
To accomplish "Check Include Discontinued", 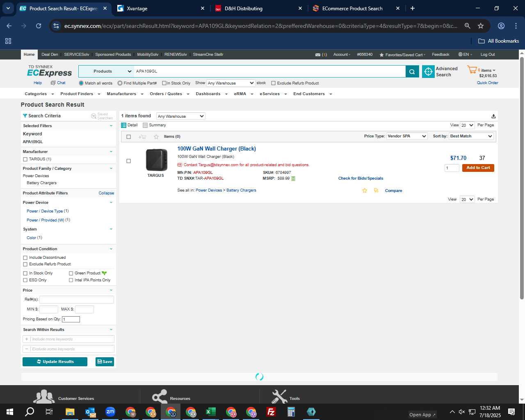I will coord(25,258).
